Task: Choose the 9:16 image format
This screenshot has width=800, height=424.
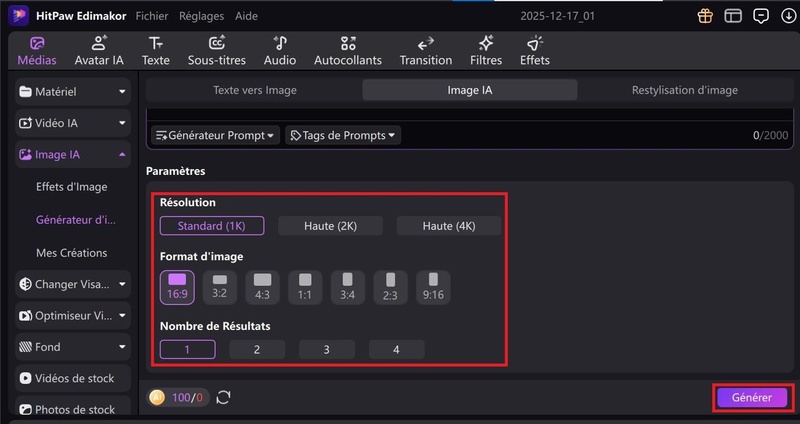Action: pos(433,287)
